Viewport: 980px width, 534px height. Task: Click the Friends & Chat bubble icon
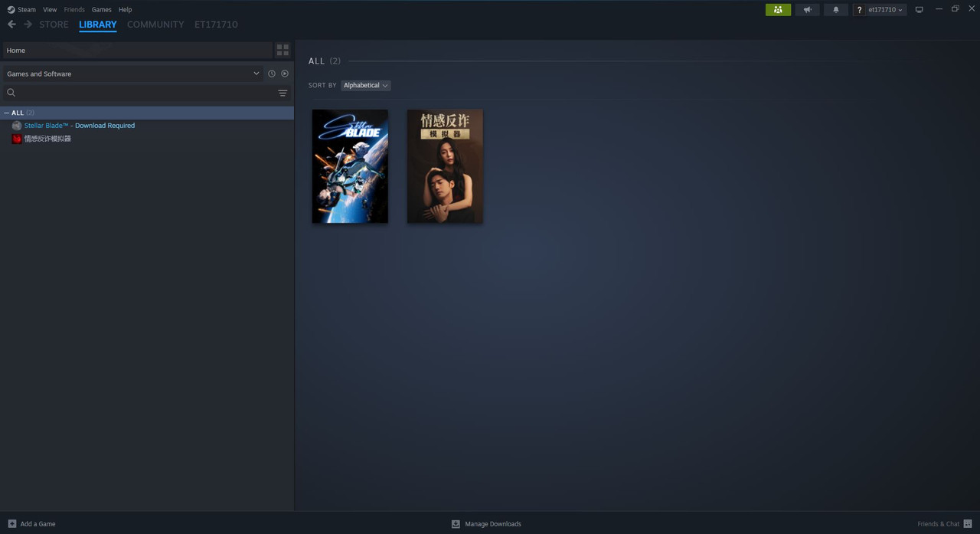pos(968,524)
